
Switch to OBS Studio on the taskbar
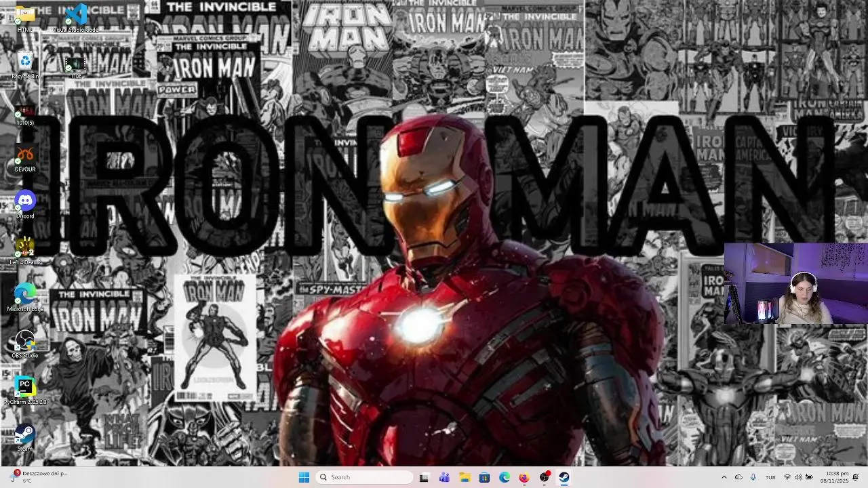click(545, 477)
